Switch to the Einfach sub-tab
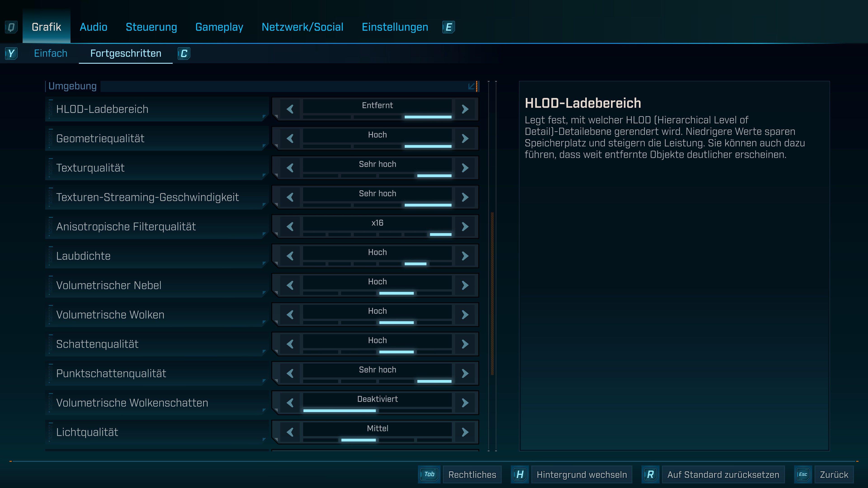The height and width of the screenshot is (488, 868). tap(51, 54)
